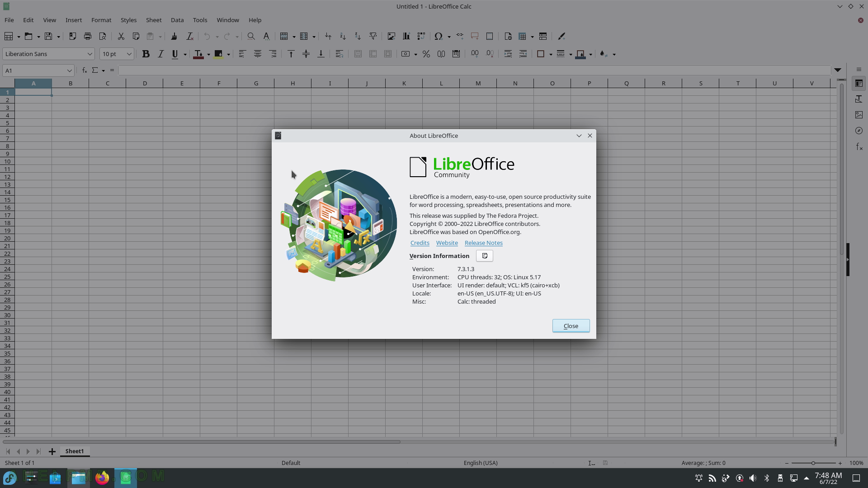This screenshot has width=868, height=488.
Task: Click the Insert Image icon
Action: pos(391,36)
